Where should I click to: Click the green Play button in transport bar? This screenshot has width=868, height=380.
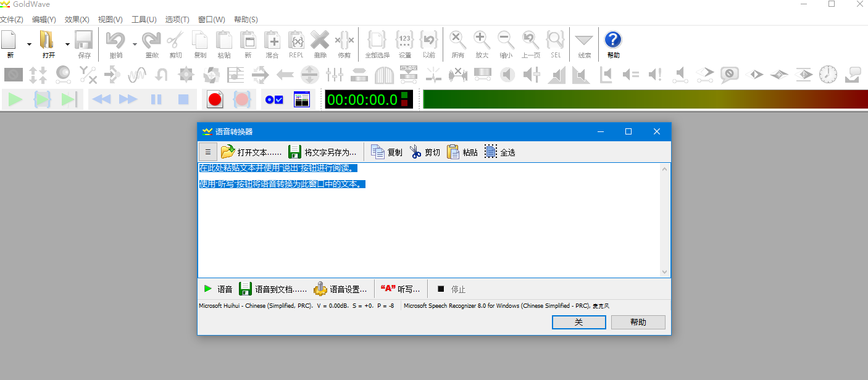coord(15,99)
